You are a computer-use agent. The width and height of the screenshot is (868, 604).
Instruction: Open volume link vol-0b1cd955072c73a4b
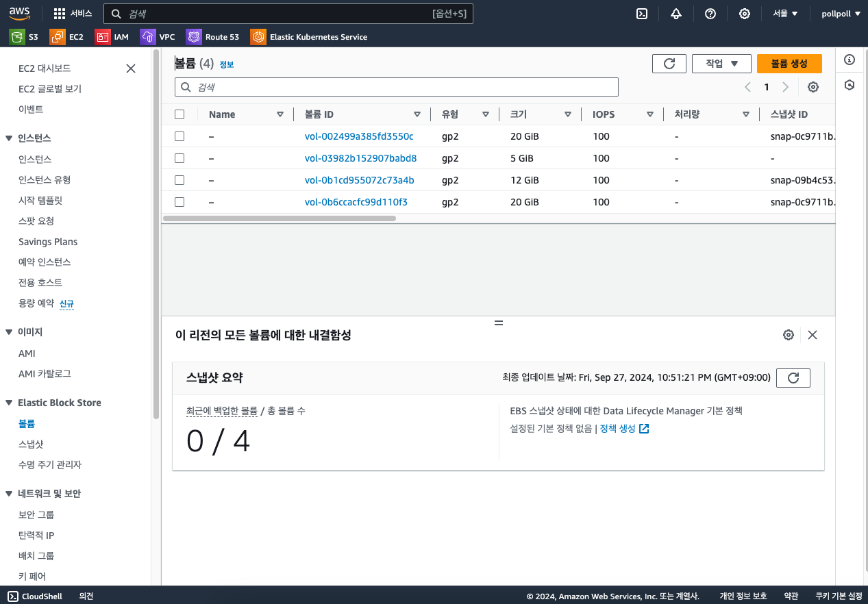(360, 180)
